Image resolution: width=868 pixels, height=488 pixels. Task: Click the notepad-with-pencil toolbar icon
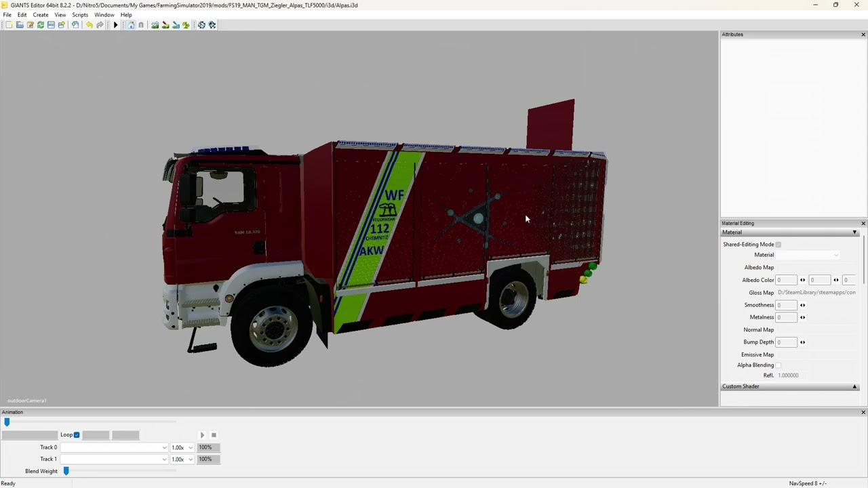[x=30, y=25]
